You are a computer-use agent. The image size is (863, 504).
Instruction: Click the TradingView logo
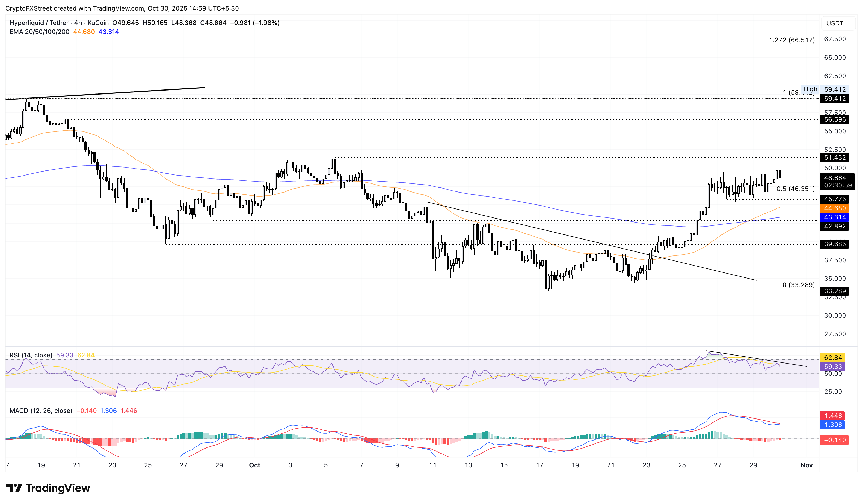coord(48,488)
